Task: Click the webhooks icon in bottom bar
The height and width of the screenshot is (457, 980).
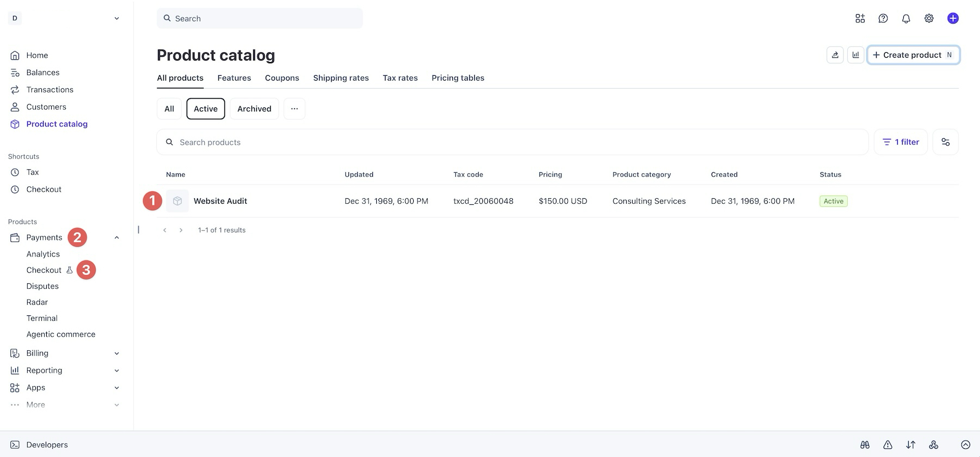Action: (x=934, y=445)
